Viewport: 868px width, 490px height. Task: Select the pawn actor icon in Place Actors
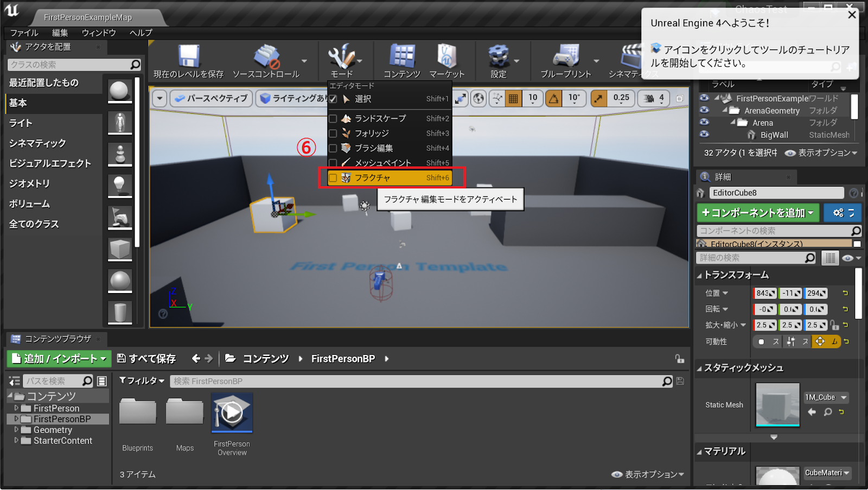pyautogui.click(x=120, y=154)
